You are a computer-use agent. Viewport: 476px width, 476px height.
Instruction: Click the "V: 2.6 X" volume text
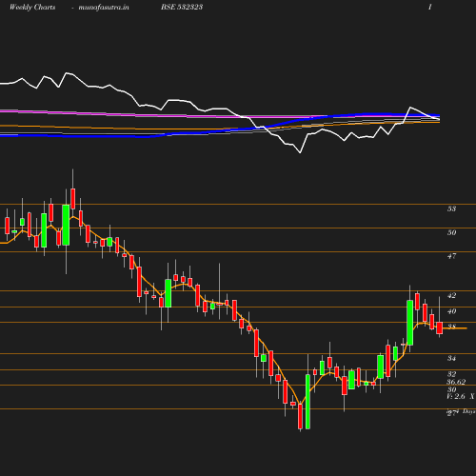[461, 396]
